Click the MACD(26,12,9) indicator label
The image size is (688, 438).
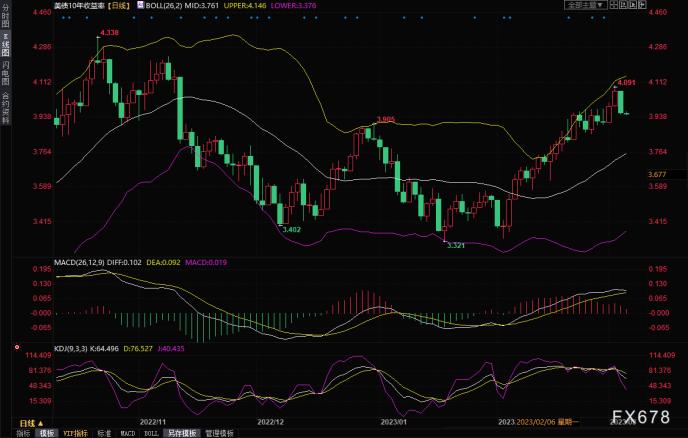[x=79, y=262]
